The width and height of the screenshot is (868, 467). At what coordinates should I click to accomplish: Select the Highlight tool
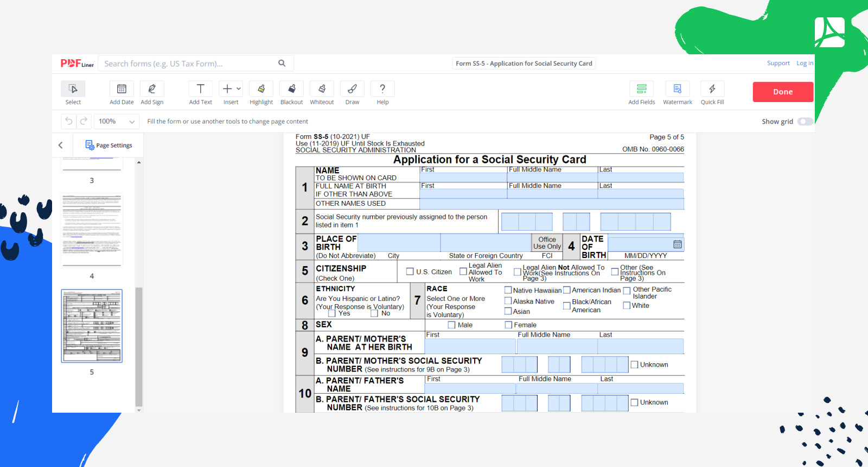point(261,89)
